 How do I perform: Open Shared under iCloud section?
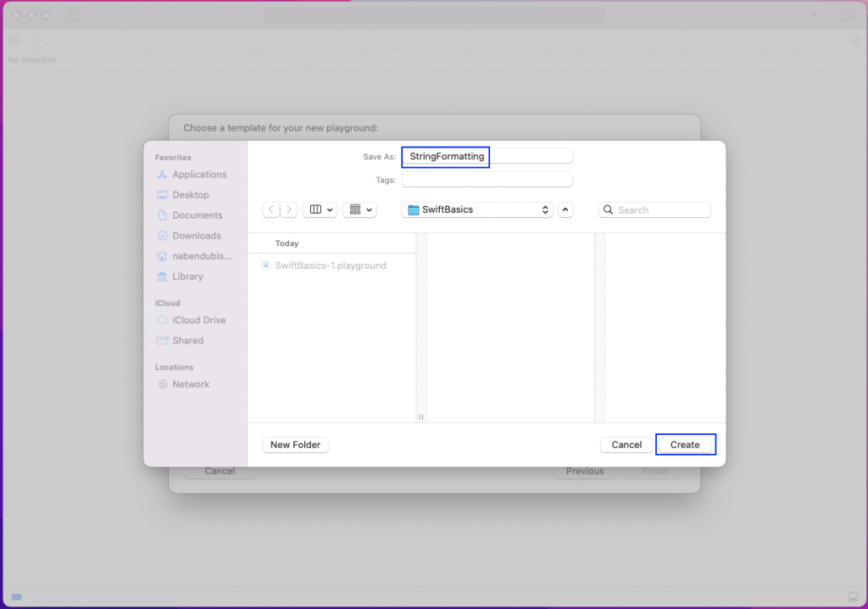coord(187,341)
